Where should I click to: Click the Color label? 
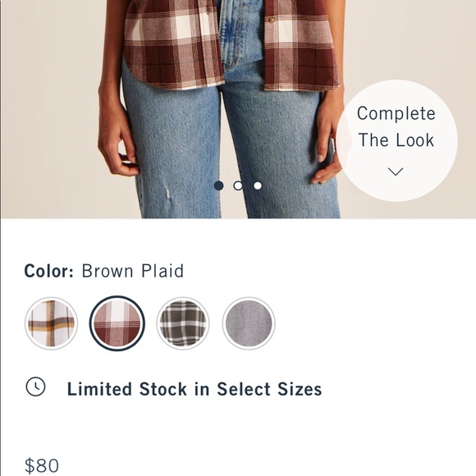tap(49, 271)
